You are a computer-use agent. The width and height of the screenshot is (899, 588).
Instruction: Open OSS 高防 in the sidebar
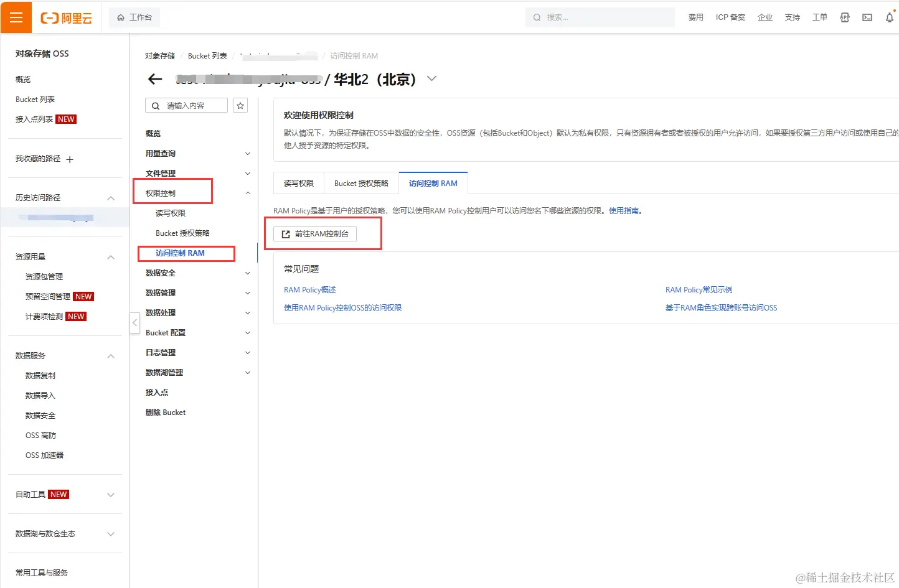pos(40,436)
